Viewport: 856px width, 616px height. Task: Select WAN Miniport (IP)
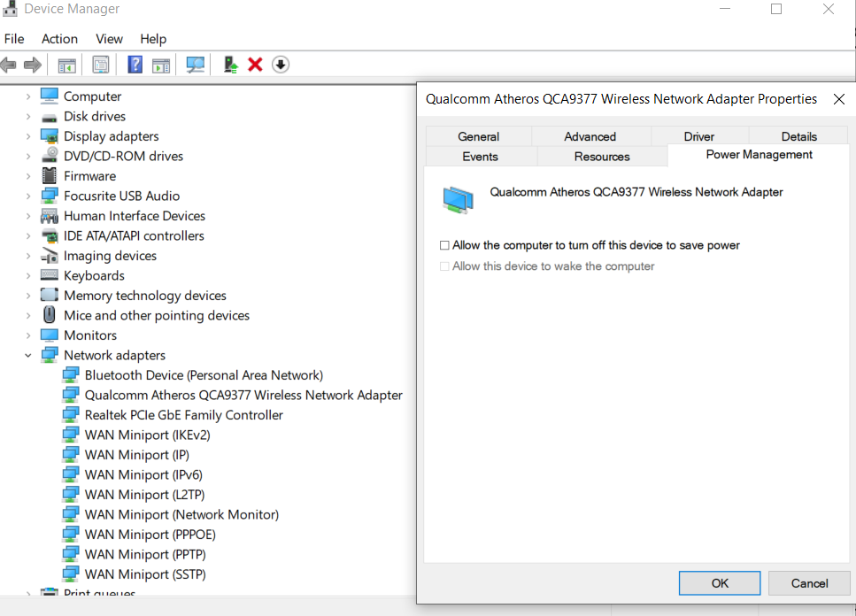pyautogui.click(x=137, y=455)
